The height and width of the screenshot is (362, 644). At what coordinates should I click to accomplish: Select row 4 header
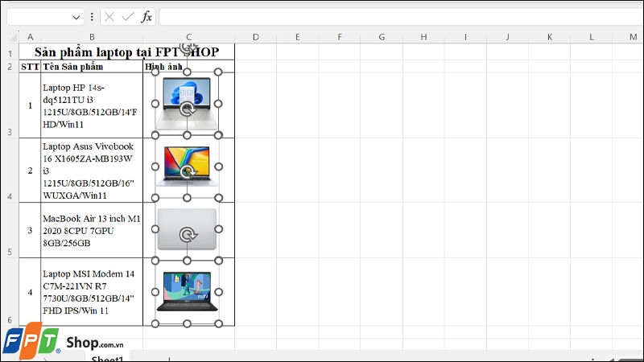[x=10, y=170]
